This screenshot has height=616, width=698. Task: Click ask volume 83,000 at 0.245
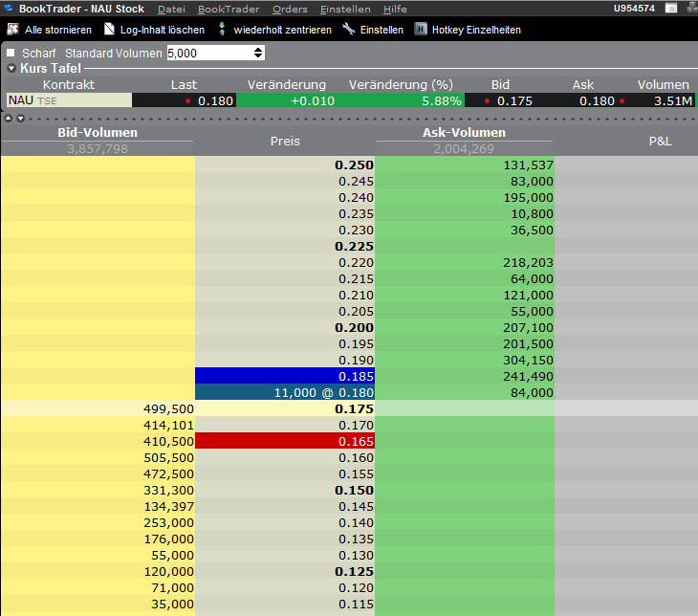coord(532,182)
